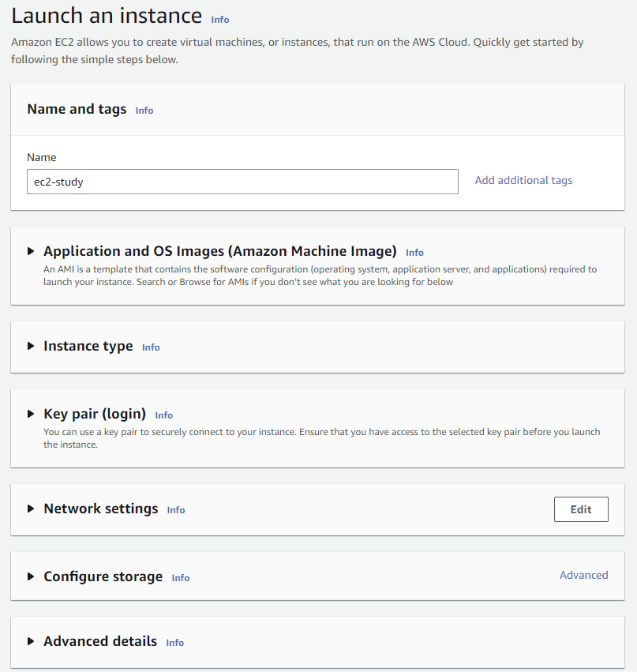
Task: Expand the Advanced details section arrow
Action: point(31,641)
